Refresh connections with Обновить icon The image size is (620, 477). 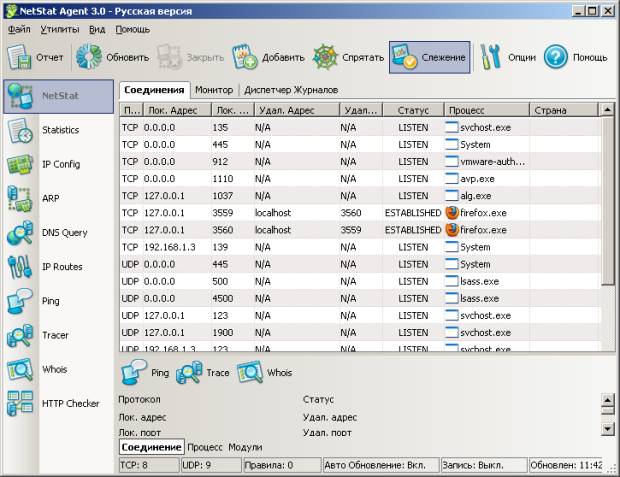pyautogui.click(x=88, y=57)
